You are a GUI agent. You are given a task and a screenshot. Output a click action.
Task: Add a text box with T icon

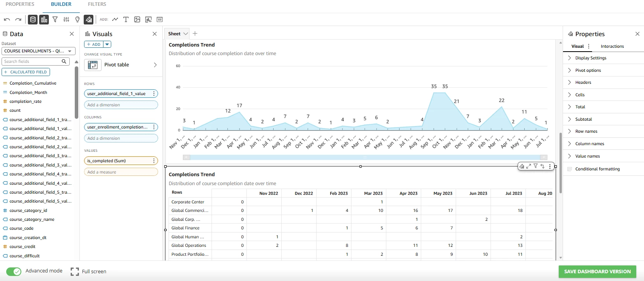(x=126, y=19)
